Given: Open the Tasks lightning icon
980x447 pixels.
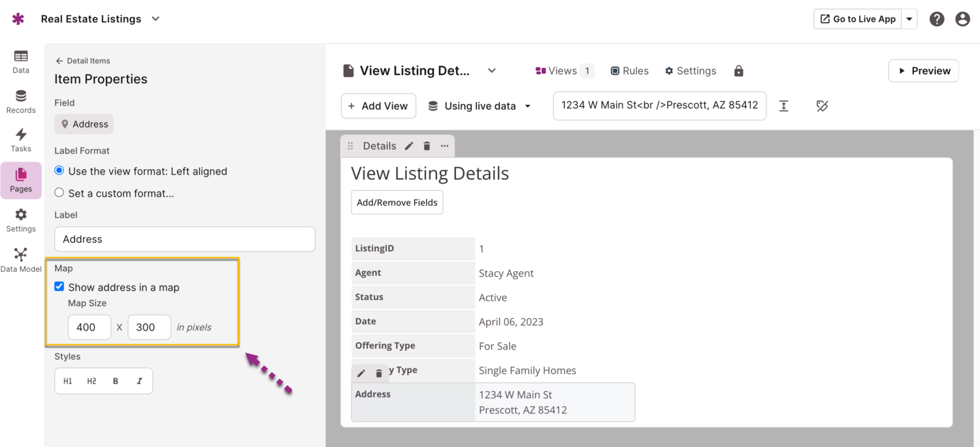Looking at the screenshot, I should coord(21,140).
